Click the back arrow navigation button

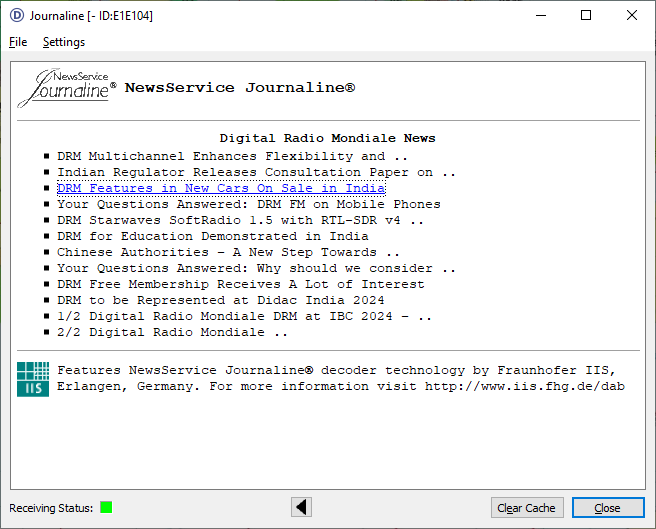pos(301,507)
